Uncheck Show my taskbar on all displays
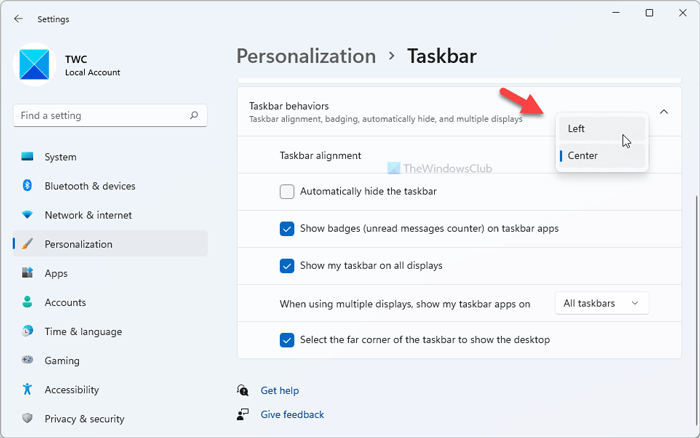The width and height of the screenshot is (700, 438). (287, 265)
